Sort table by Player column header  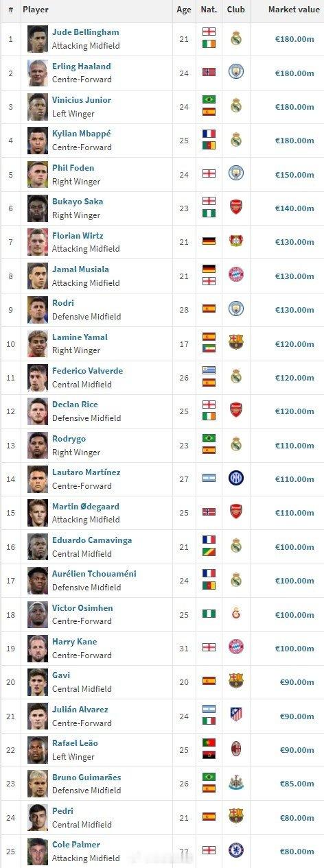point(36,10)
